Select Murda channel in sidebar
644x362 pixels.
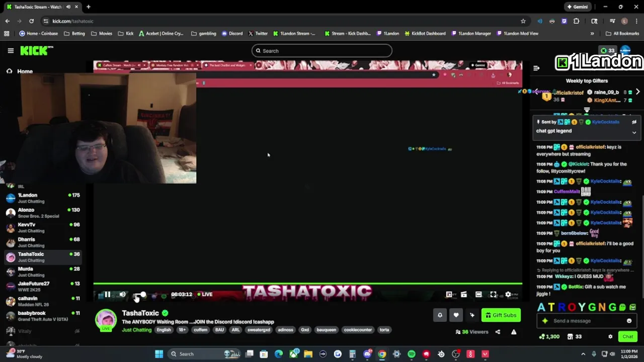pyautogui.click(x=43, y=271)
